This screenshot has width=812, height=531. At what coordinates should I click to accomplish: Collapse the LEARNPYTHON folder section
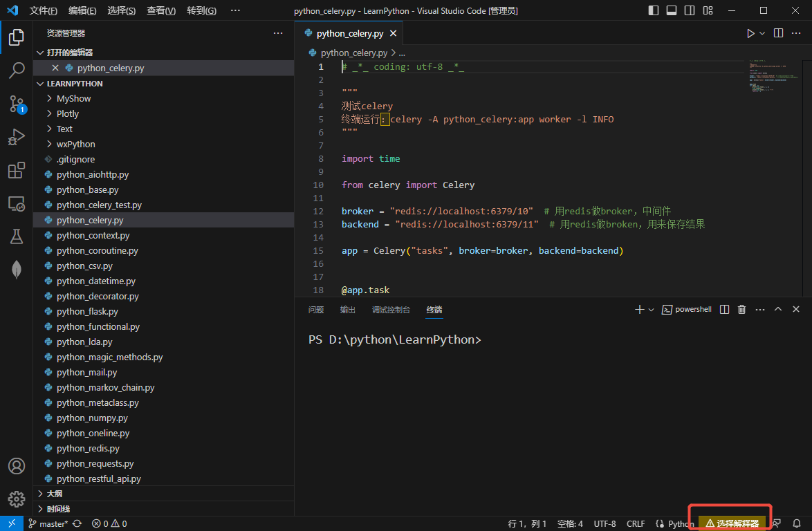click(40, 84)
